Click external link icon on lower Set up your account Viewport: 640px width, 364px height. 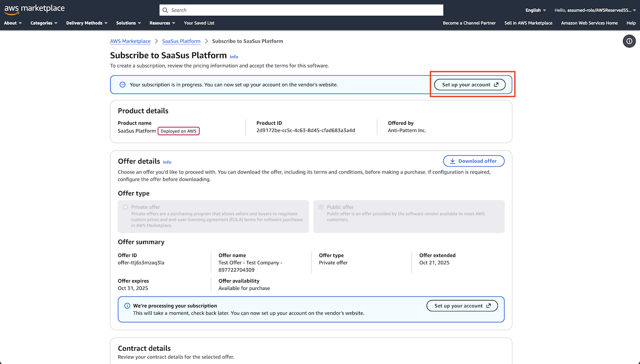tap(488, 306)
